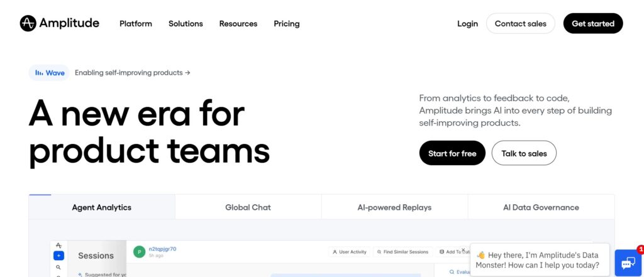Click the Talk to sales button
The height and width of the screenshot is (277, 644).
click(524, 153)
